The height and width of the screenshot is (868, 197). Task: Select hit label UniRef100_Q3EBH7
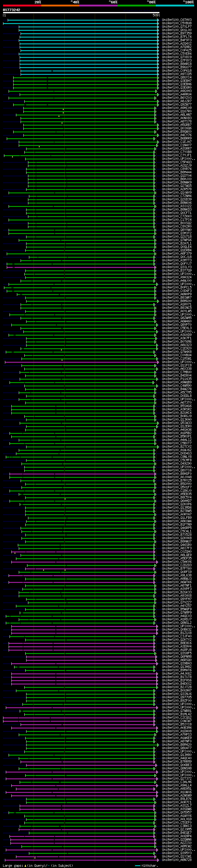[177, 81]
